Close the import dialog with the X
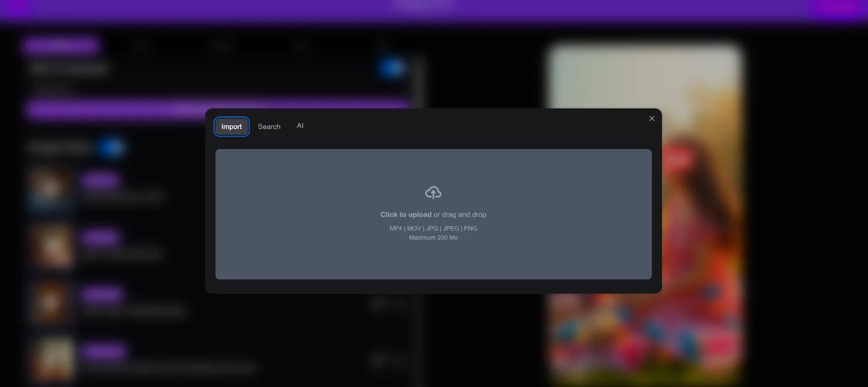868x387 pixels. tap(651, 119)
